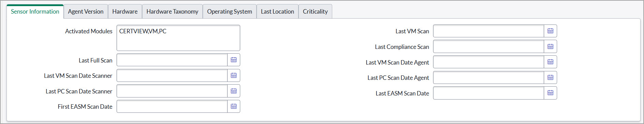Go to the Last Location tab

277,12
